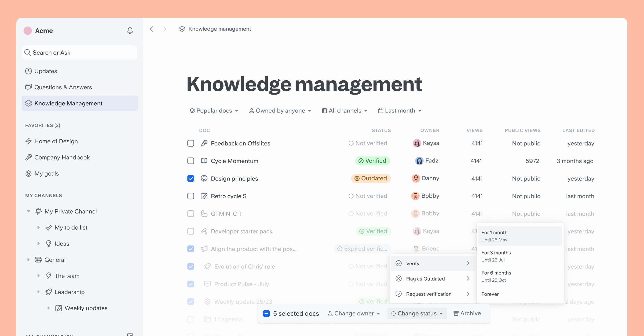Click the Leadership rocket icon
The image size is (644, 336).
(49, 292)
